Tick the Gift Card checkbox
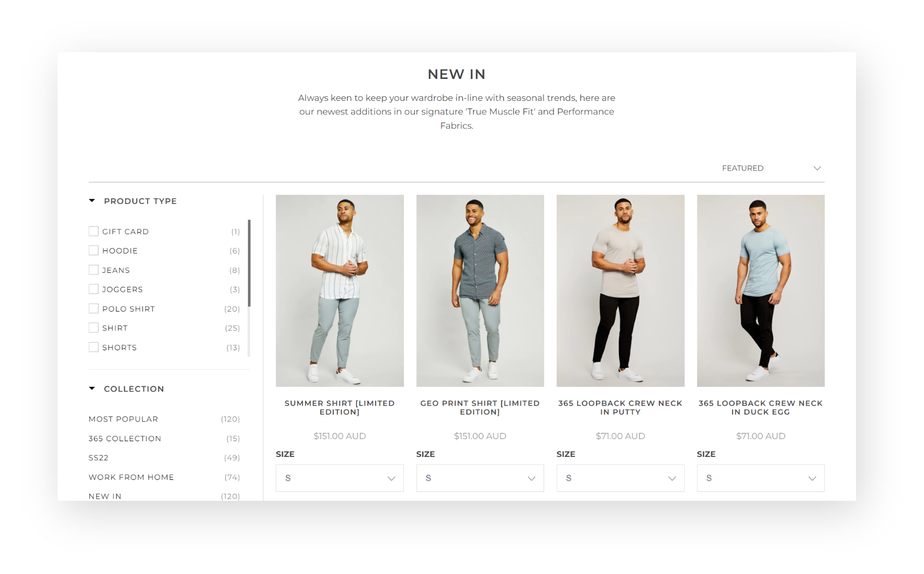924x574 pixels. click(94, 231)
